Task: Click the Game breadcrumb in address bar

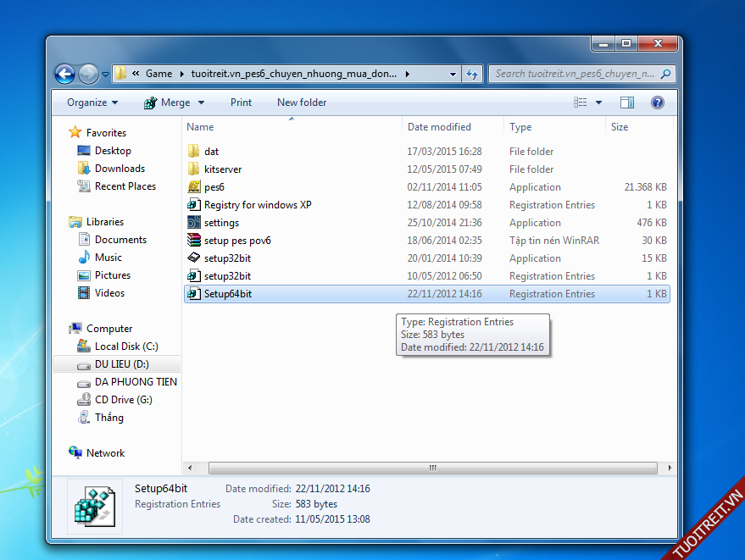Action: point(158,74)
